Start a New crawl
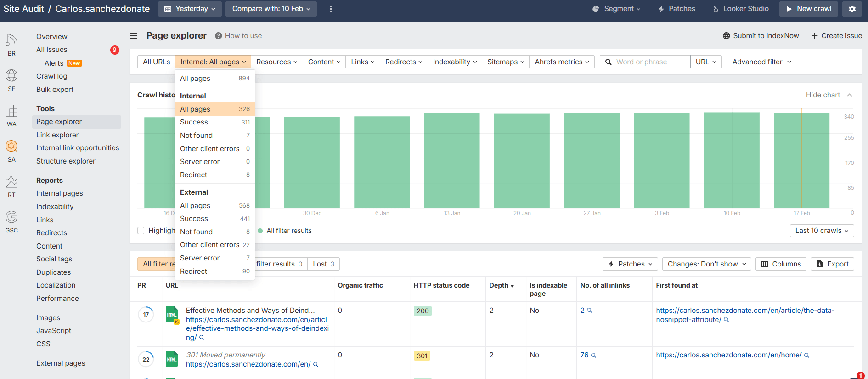 808,9
